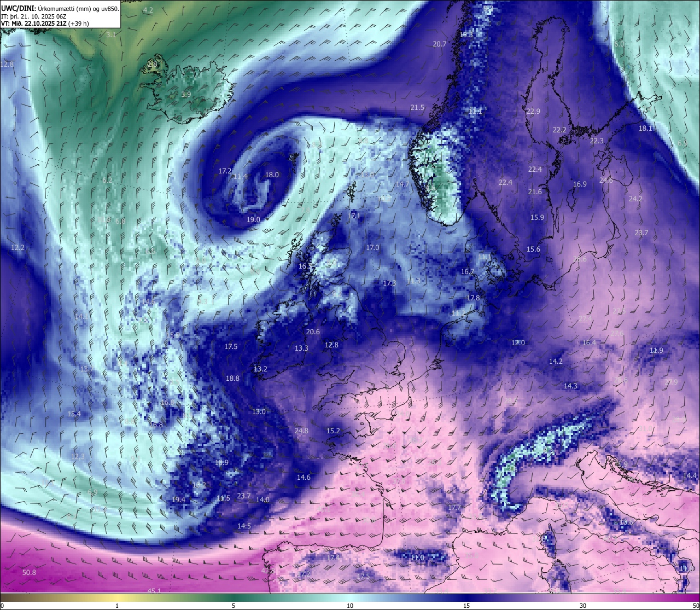Image resolution: width=700 pixels, height=610 pixels.
Task: Click the color scale tick label '1'
Action: 117,606
